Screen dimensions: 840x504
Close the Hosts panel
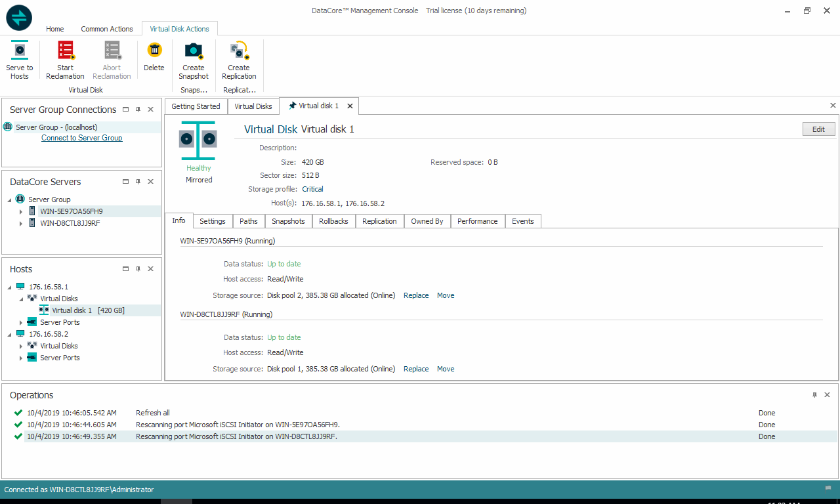click(x=150, y=269)
